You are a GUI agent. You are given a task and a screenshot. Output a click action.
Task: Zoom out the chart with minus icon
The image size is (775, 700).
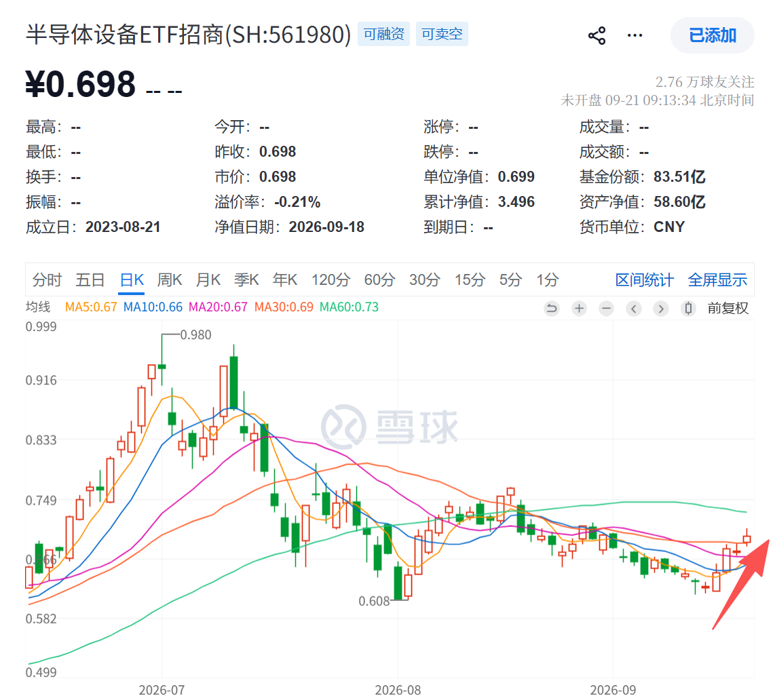click(x=607, y=309)
